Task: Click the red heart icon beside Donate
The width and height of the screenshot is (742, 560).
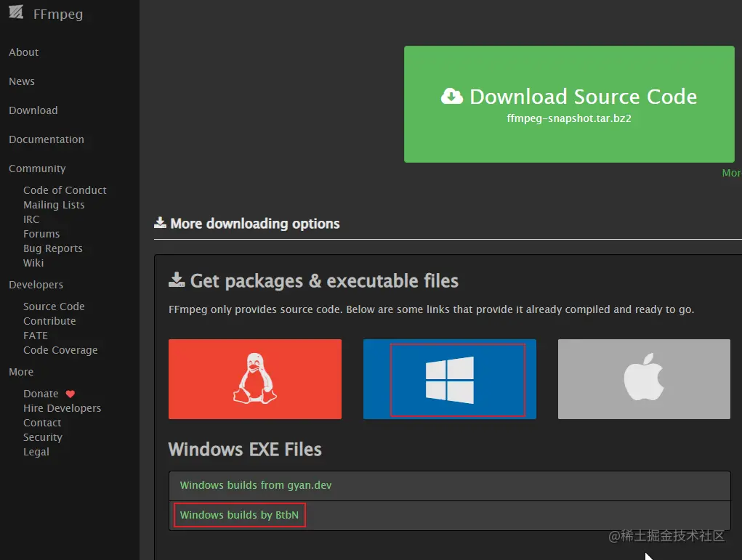Action: click(70, 394)
